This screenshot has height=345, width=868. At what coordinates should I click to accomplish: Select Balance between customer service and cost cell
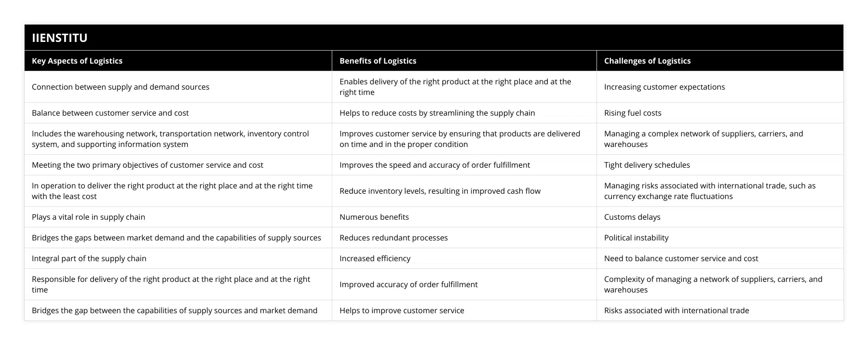(x=110, y=113)
